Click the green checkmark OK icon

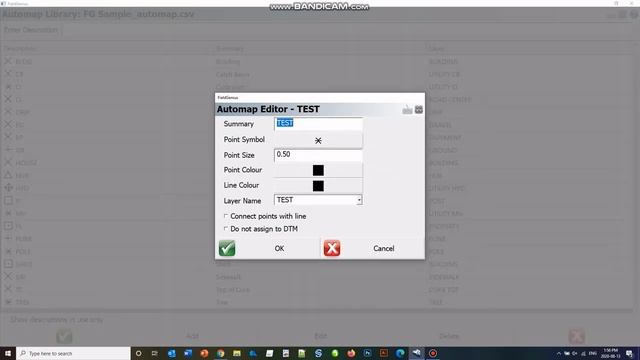coord(227,248)
